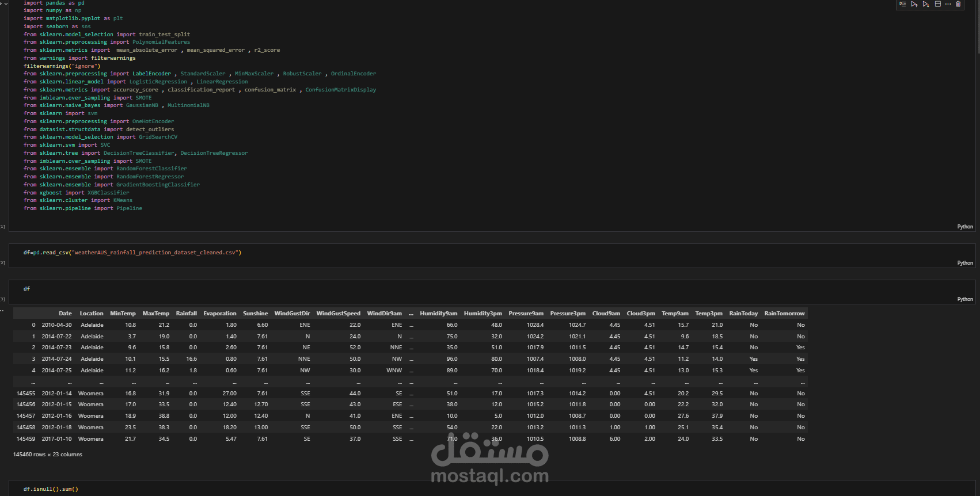Click inside the df code cell
980x496 pixels.
pos(492,292)
